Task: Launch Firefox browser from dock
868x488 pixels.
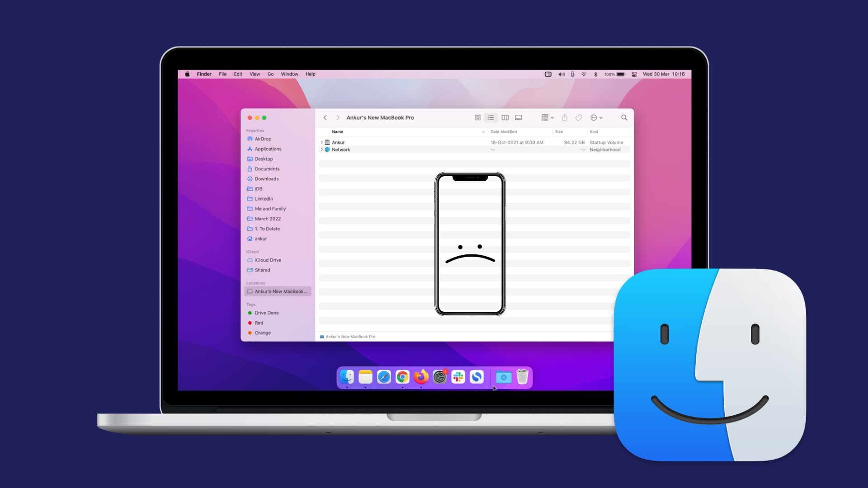Action: click(x=421, y=377)
